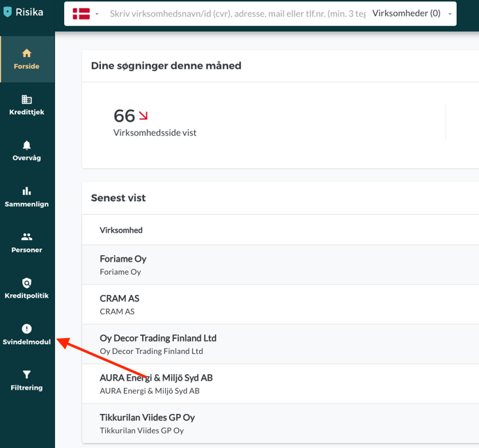479x448 pixels.
Task: Click the grey CRAM AS subtitle
Action: click(117, 312)
